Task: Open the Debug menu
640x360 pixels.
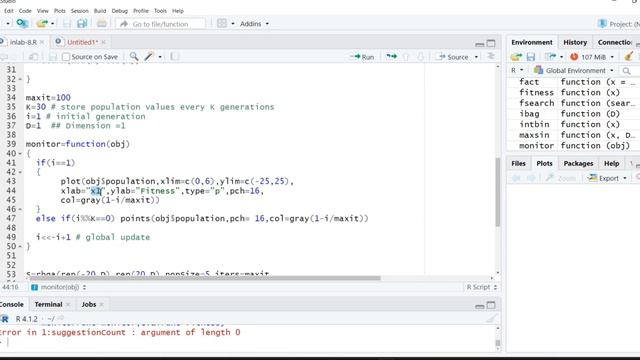Action: click(x=120, y=11)
